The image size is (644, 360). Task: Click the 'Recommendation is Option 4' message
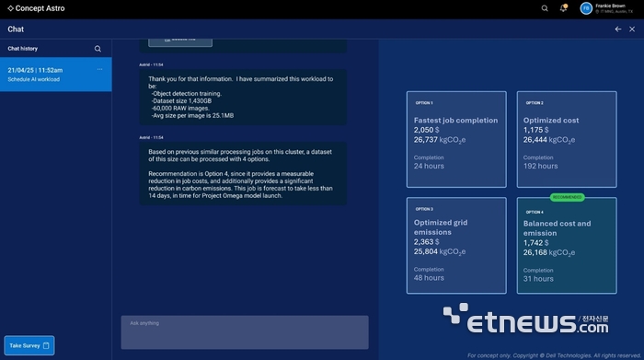(243, 174)
